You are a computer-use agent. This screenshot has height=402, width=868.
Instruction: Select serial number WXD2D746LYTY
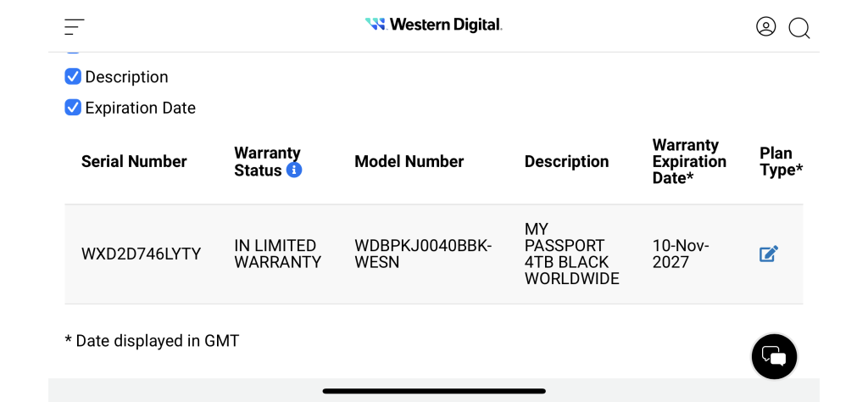tap(142, 254)
